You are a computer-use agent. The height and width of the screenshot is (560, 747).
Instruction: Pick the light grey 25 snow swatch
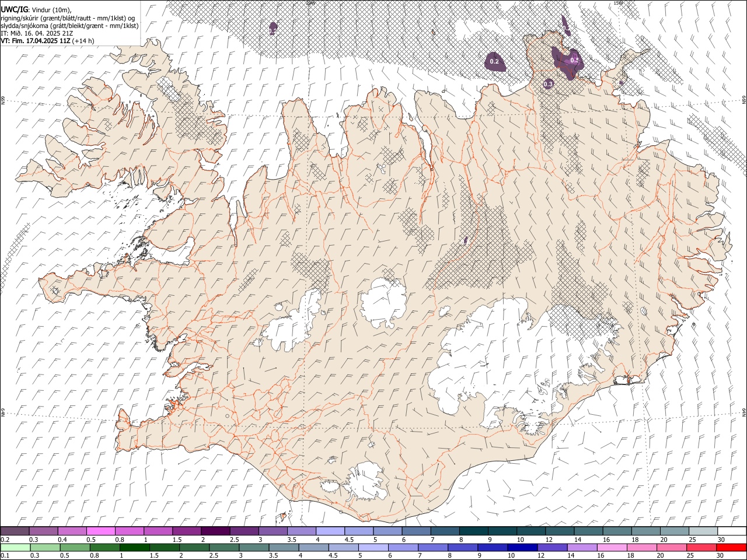tap(703, 531)
